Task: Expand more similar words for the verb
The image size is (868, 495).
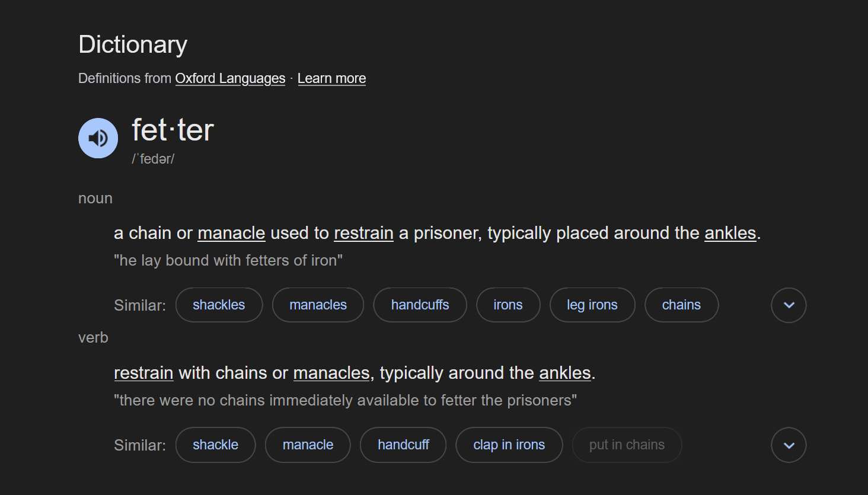Action: click(x=789, y=445)
